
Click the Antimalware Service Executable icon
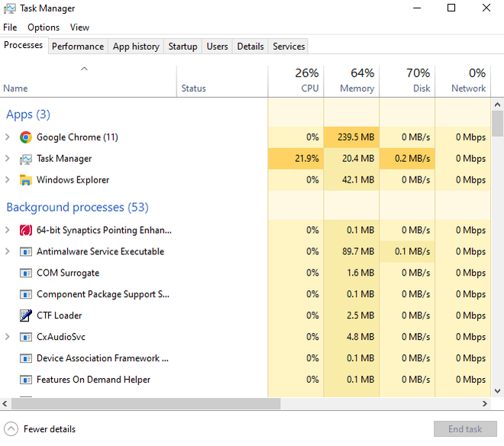(25, 251)
